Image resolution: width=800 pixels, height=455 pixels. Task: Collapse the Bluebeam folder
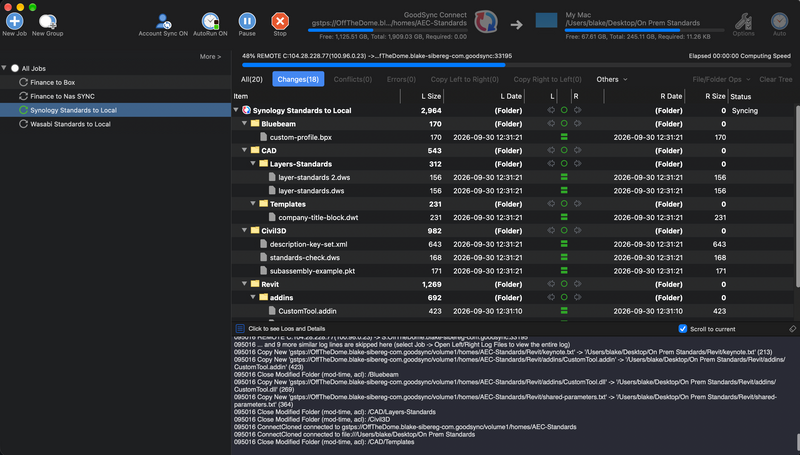[x=244, y=123]
